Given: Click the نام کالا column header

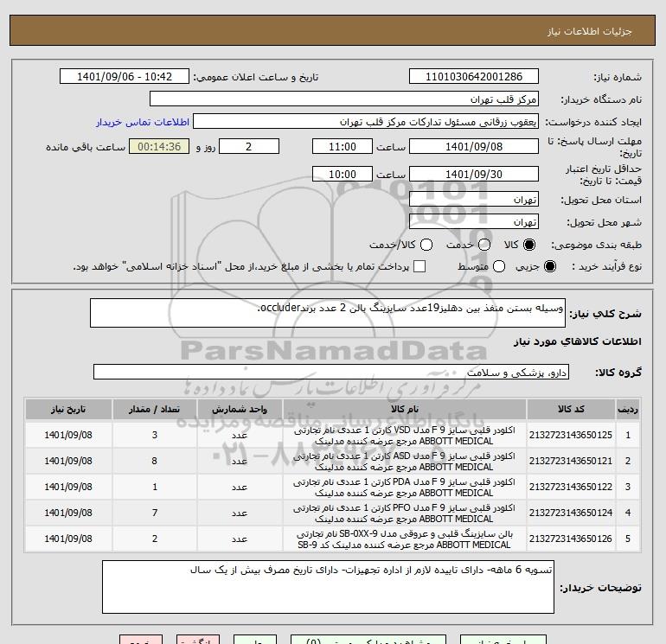Looking at the screenshot, I should (405, 409).
